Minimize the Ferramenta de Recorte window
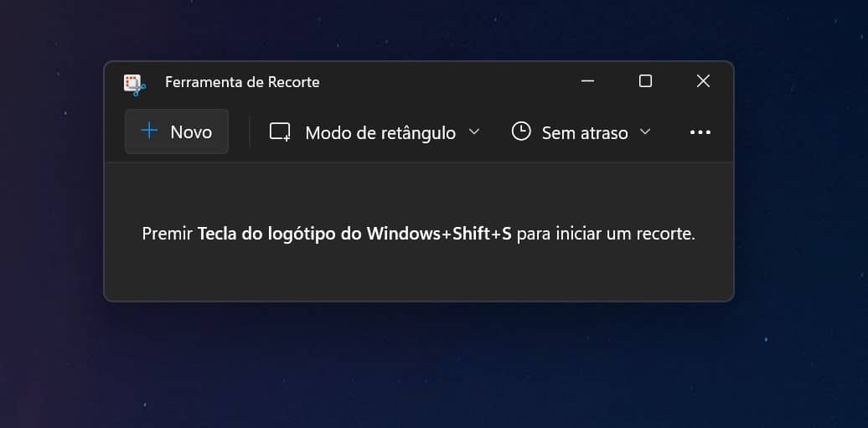The height and width of the screenshot is (428, 868). pyautogui.click(x=587, y=81)
